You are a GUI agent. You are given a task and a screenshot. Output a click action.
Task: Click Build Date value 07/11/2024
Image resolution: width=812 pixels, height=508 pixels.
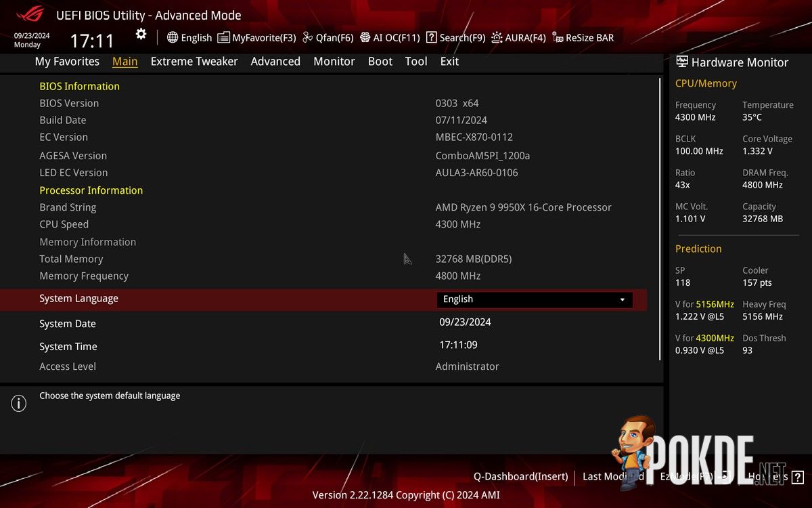pos(461,121)
